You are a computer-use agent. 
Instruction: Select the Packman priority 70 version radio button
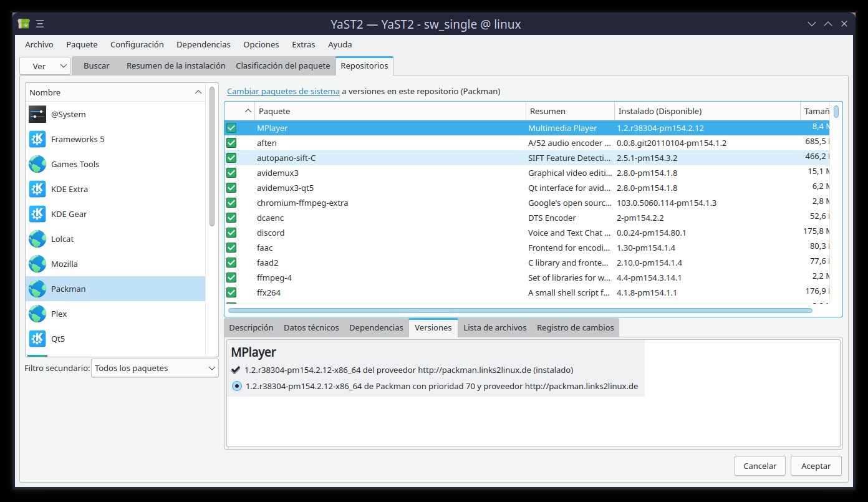(x=237, y=386)
